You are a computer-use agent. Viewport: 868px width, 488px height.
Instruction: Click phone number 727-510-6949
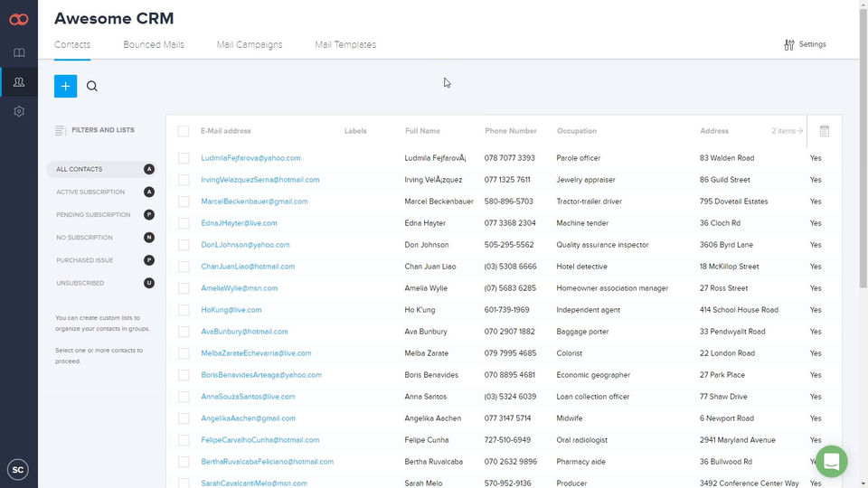pyautogui.click(x=507, y=440)
